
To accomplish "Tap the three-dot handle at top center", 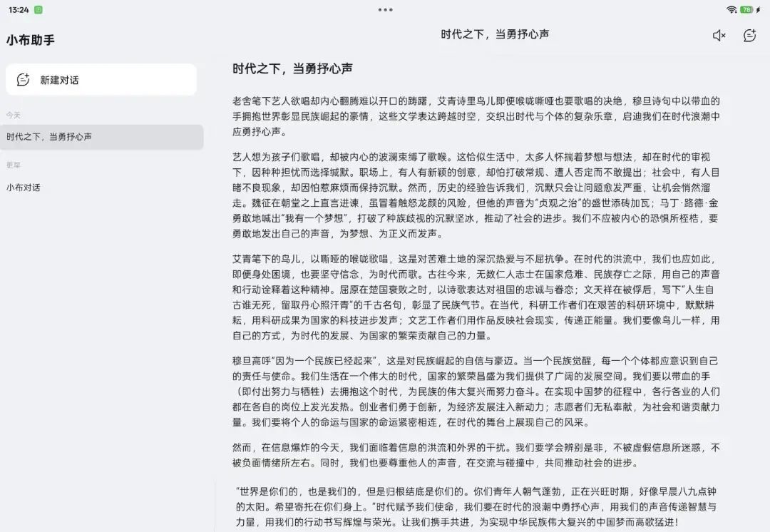I will click(x=385, y=9).
